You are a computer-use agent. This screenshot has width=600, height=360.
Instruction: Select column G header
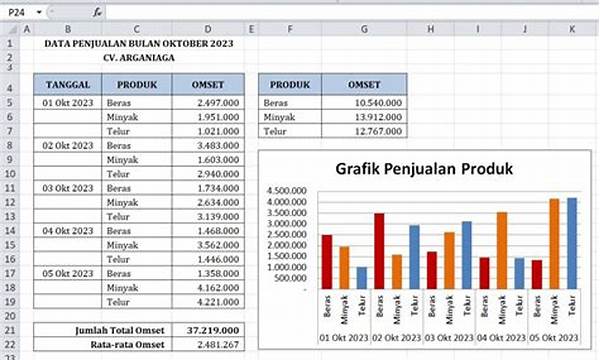(364, 29)
